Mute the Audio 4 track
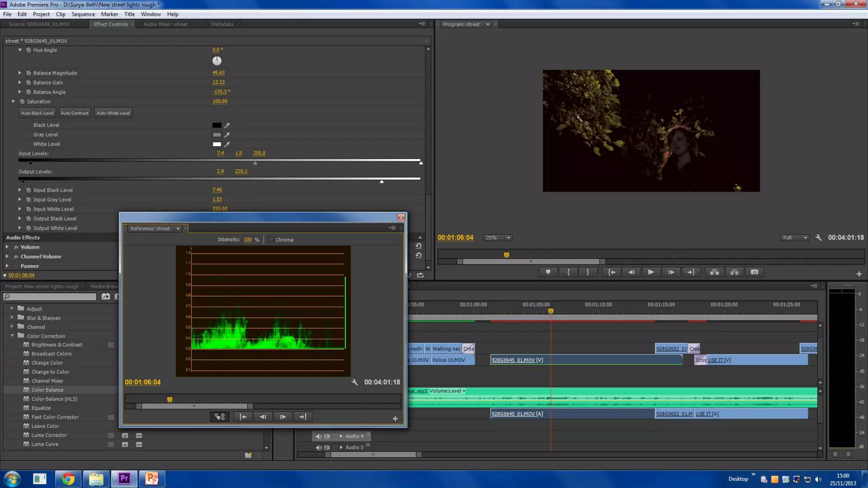Screen dimensions: 868x488 point(318,436)
